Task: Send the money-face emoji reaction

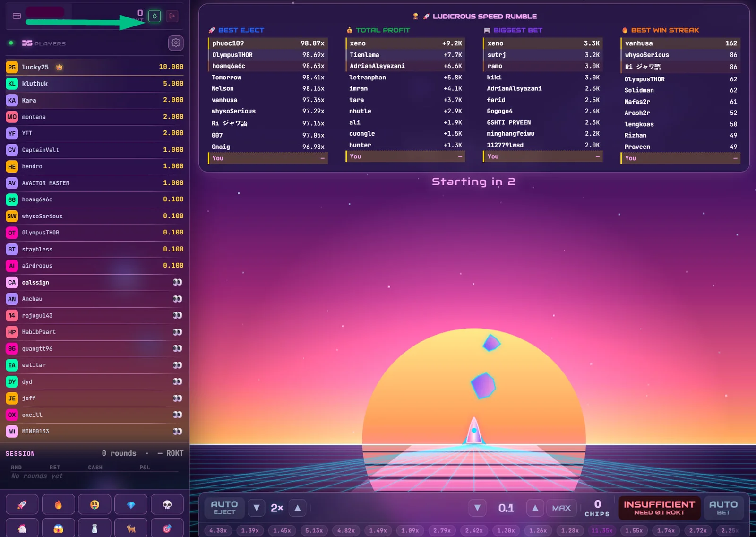Action: tap(94, 504)
